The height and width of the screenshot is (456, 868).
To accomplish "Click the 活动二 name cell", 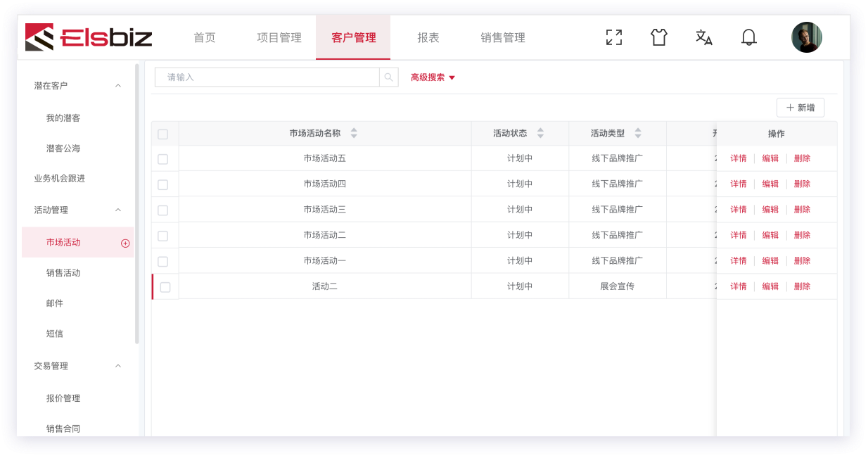I will pyautogui.click(x=325, y=286).
